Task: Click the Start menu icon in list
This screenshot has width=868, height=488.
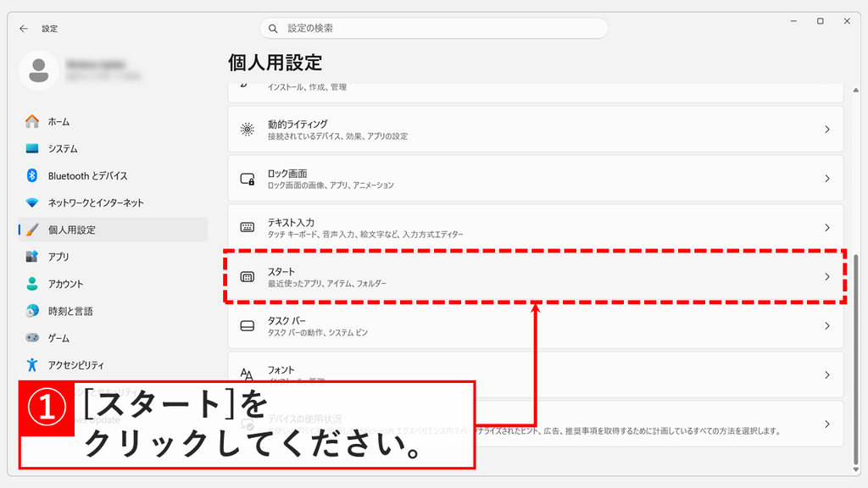Action: (x=248, y=277)
